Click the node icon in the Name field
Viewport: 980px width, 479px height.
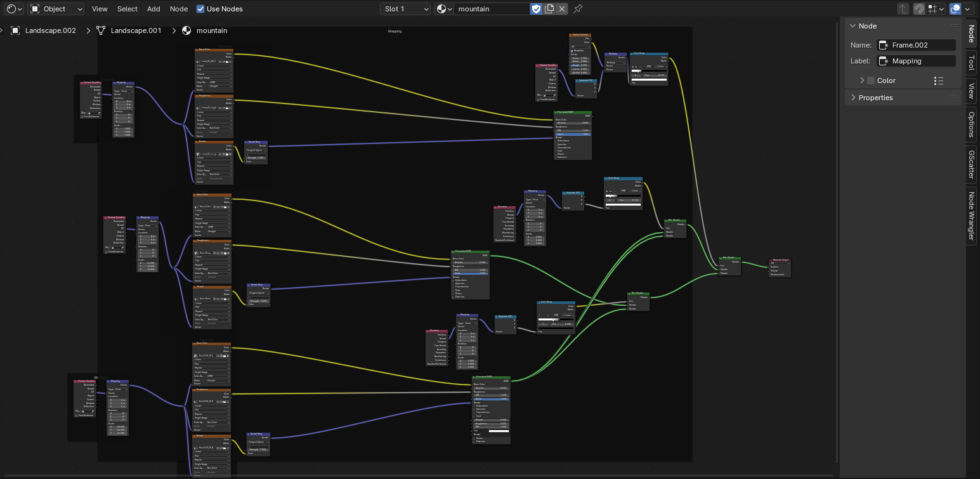point(882,45)
